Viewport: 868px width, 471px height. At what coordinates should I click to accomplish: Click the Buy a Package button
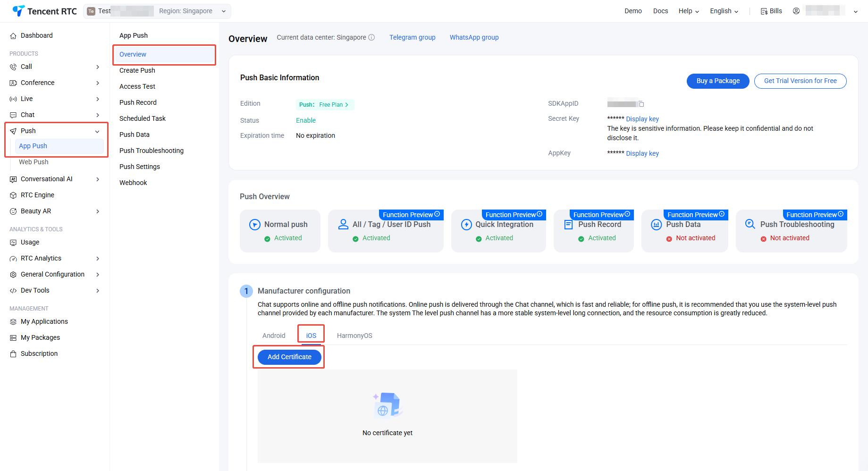tap(718, 81)
